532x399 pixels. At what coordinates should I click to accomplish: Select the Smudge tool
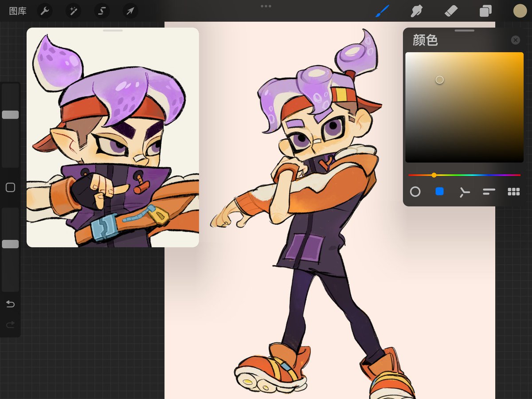click(416, 11)
